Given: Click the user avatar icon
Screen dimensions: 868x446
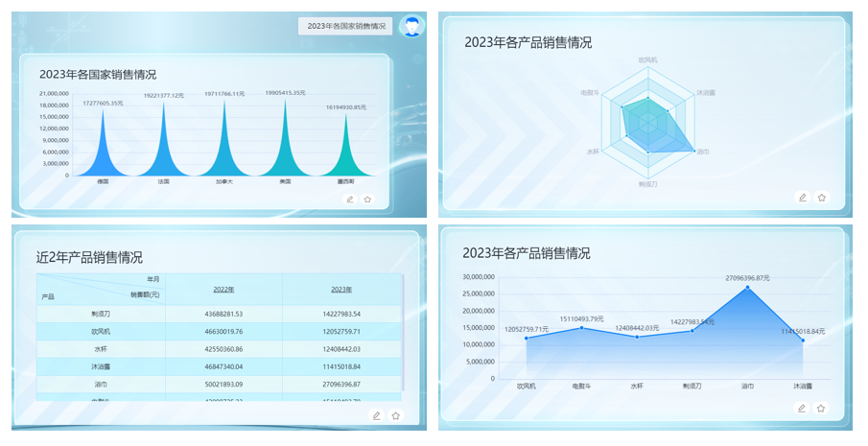Looking at the screenshot, I should tap(411, 26).
